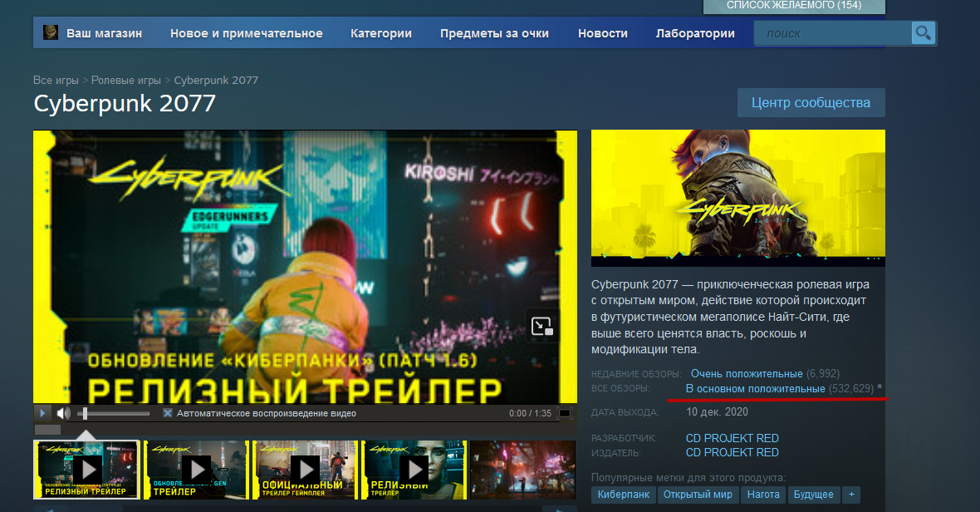Select the Открытый мир tag
This screenshot has width=980, height=512.
698,495
